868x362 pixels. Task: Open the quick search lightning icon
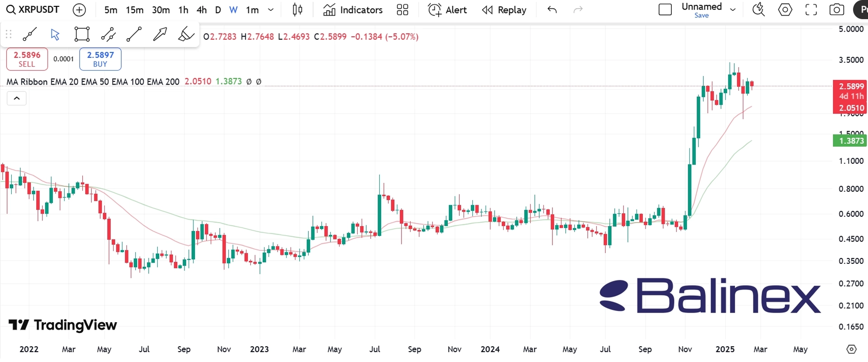pos(758,10)
